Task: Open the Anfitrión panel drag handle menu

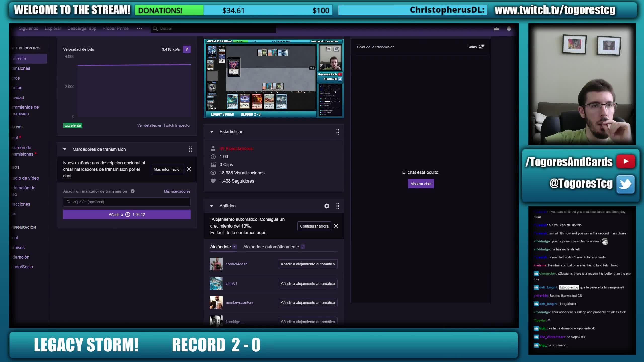Action: coord(338,206)
